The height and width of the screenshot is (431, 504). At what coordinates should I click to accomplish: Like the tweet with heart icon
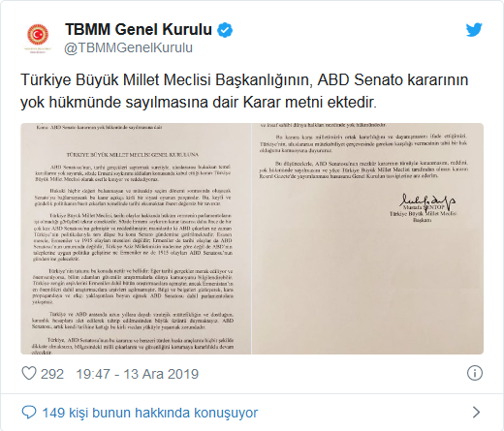[29, 374]
